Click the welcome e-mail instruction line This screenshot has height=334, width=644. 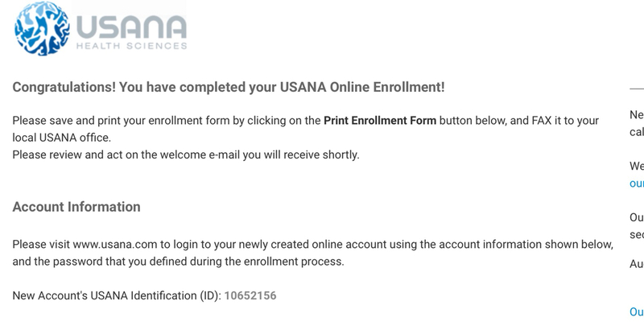coord(186,155)
